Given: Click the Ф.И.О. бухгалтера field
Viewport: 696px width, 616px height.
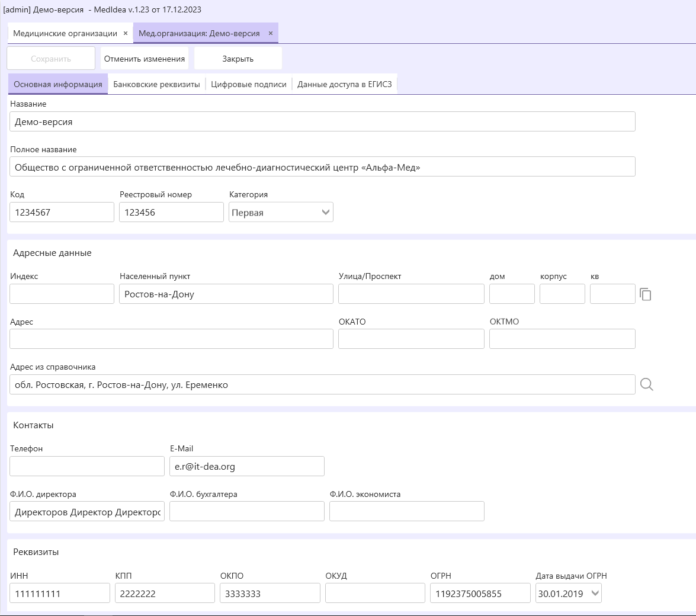Looking at the screenshot, I should [247, 511].
